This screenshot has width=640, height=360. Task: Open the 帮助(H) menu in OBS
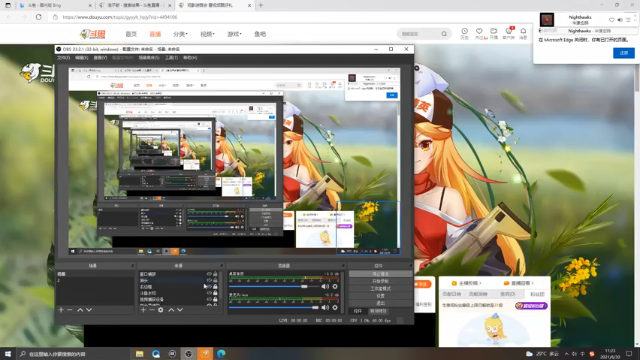(x=190, y=58)
